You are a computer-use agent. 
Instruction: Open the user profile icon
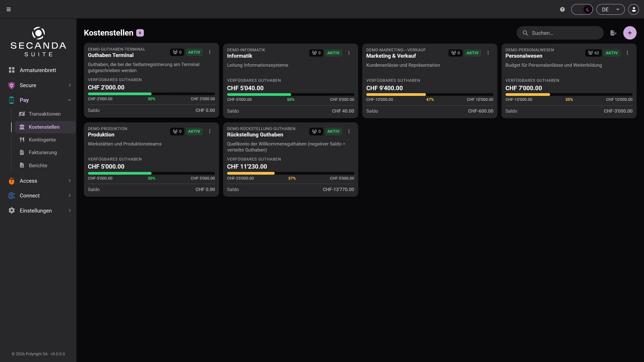tap(634, 9)
